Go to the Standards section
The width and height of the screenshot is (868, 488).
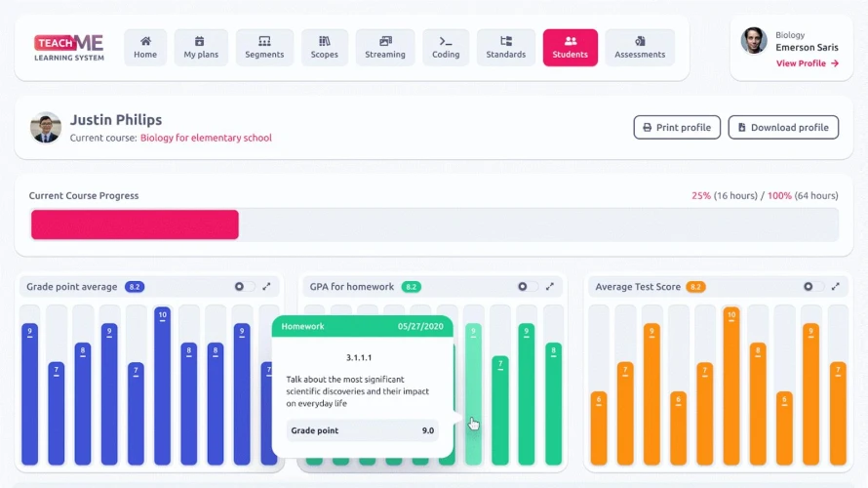point(506,48)
